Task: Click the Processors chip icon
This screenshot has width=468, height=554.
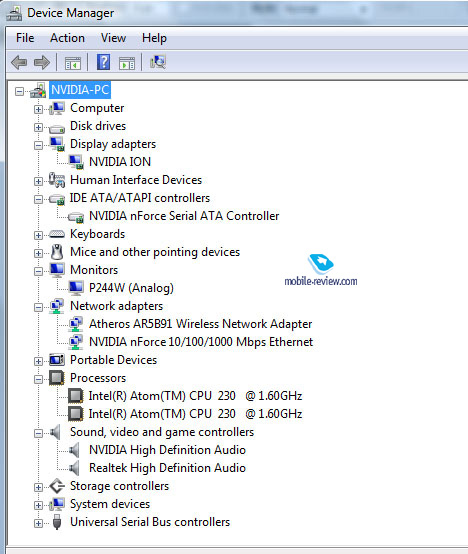Action: point(57,378)
